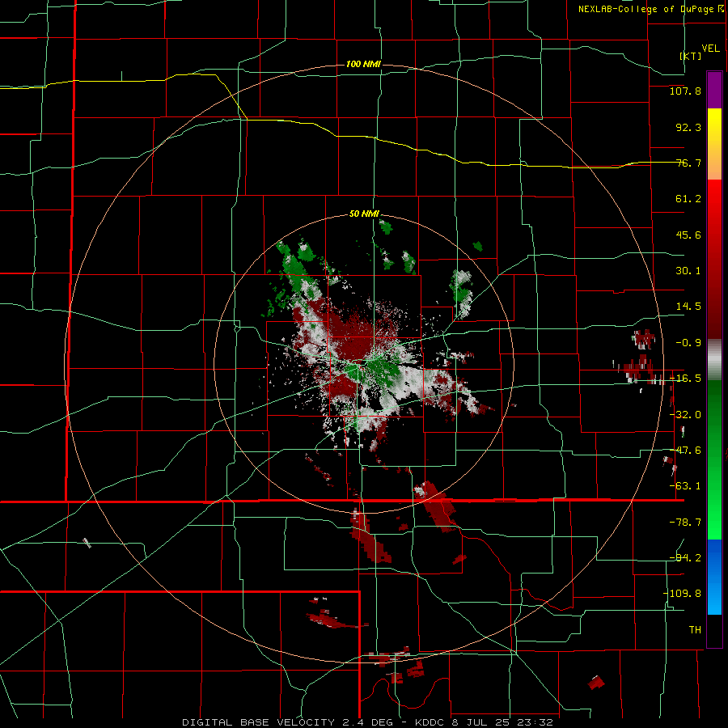Click the 76.7 velocity scale value
The height and width of the screenshot is (728, 728).
pyautogui.click(x=688, y=163)
